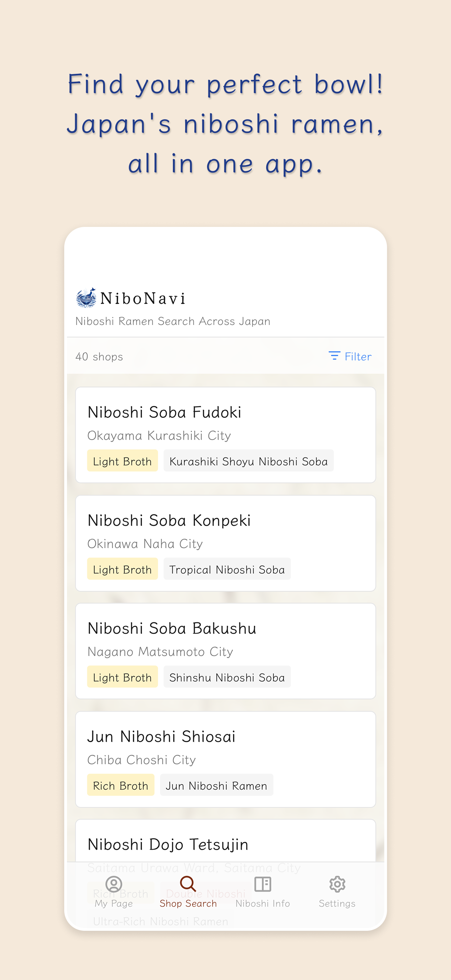Tap the Kurashiki Shoyu Niboshi Soba tag
Screen dimensions: 451x980
[249, 461]
